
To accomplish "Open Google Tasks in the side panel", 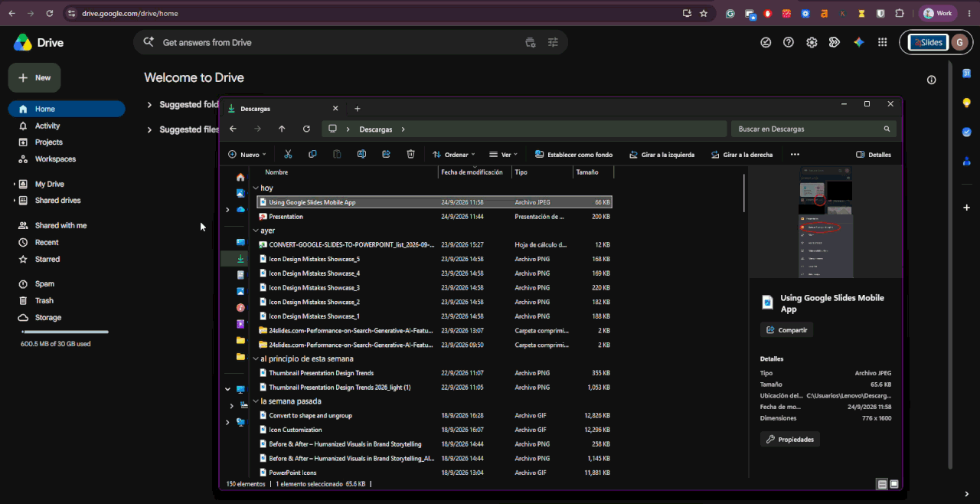I will click(x=966, y=132).
